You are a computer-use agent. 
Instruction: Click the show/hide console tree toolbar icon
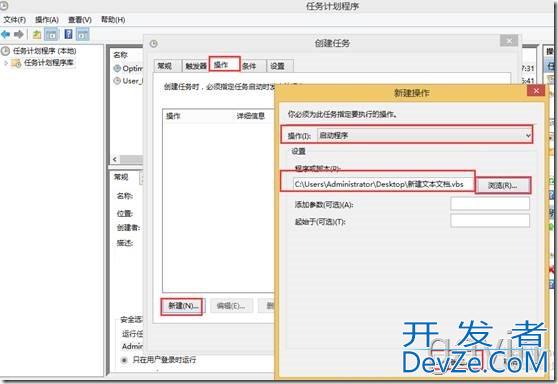click(52, 34)
